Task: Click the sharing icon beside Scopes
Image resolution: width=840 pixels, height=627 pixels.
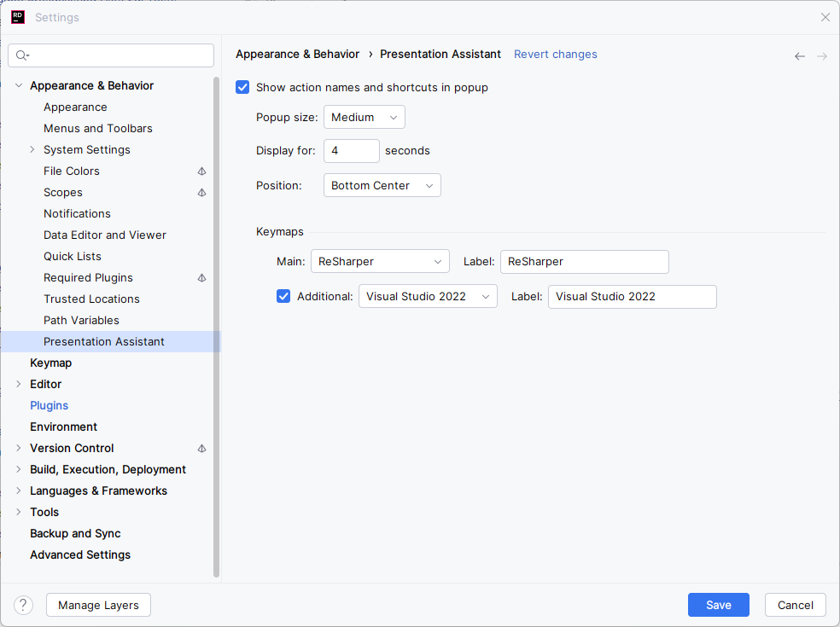Action: click(201, 192)
